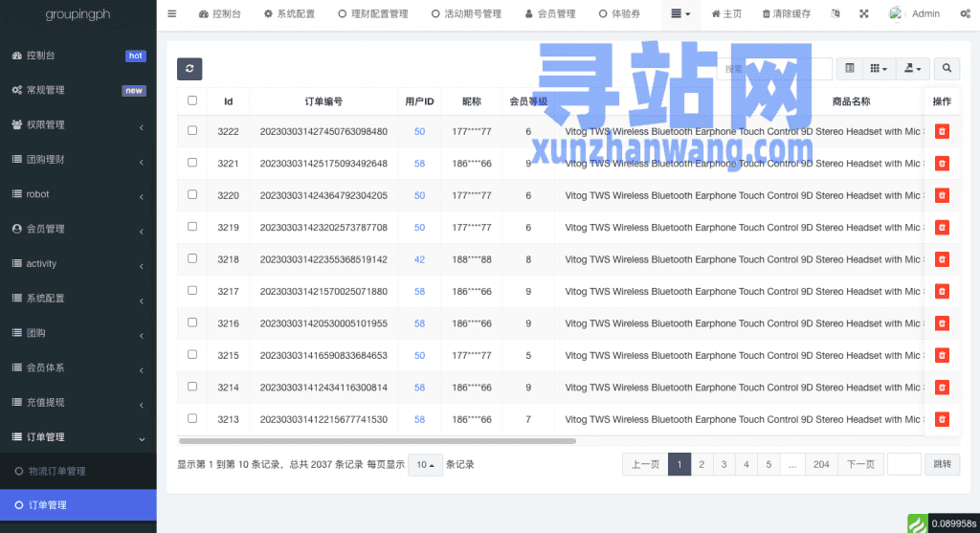Open 系统配置 tab in top bar
980x533 pixels.
click(289, 13)
